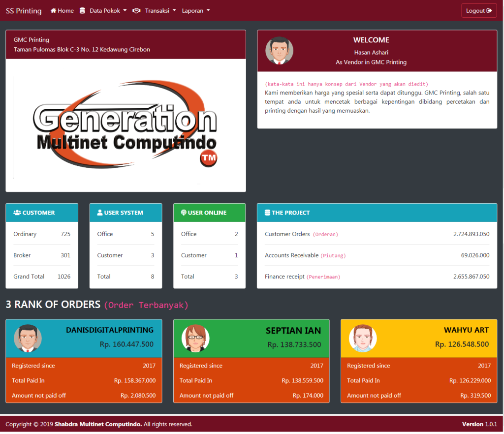Click the SEPTIAN IAN name

(x=293, y=331)
